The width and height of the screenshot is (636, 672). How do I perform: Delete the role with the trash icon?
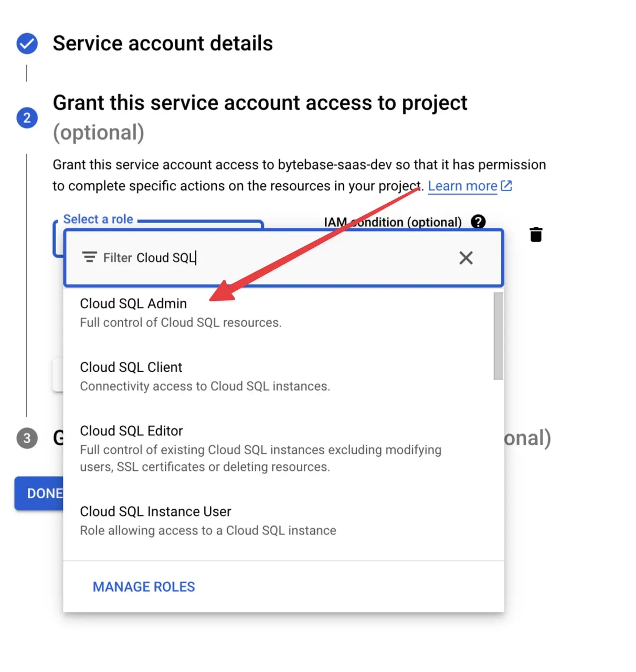coord(536,235)
